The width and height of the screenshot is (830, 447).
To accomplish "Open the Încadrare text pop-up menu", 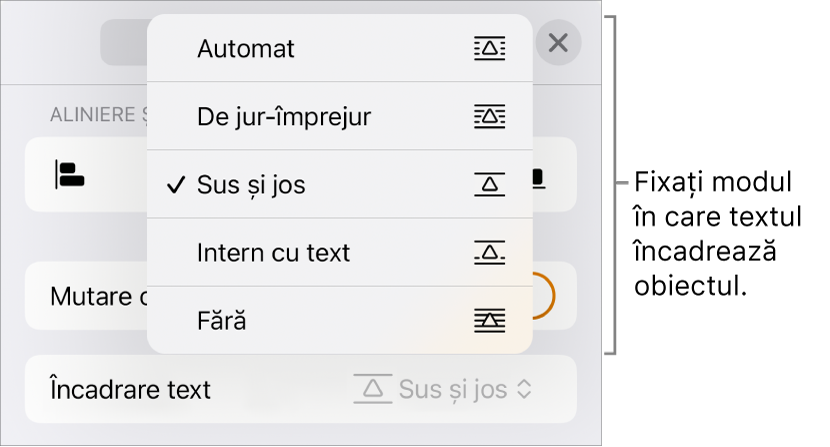I will tap(301, 389).
